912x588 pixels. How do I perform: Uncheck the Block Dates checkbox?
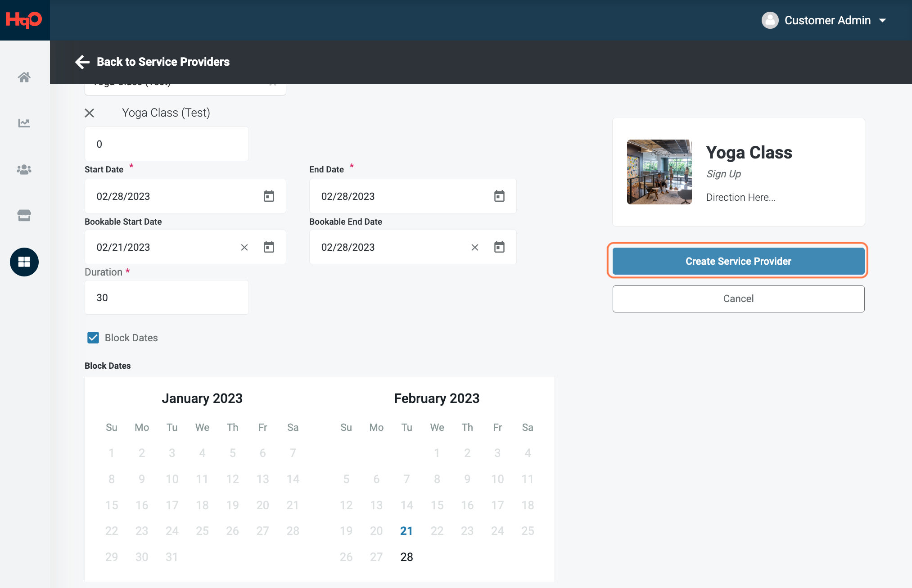tap(93, 338)
